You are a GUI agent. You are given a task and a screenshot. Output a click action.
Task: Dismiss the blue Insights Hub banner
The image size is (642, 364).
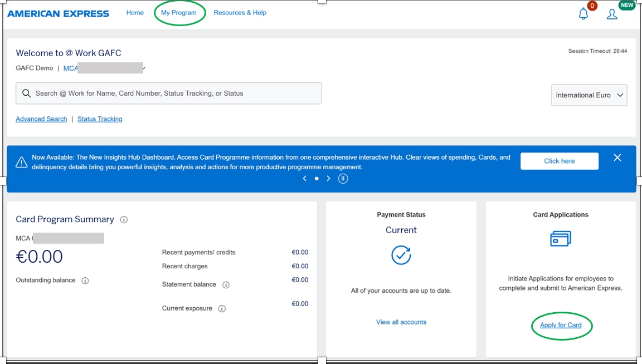(617, 158)
